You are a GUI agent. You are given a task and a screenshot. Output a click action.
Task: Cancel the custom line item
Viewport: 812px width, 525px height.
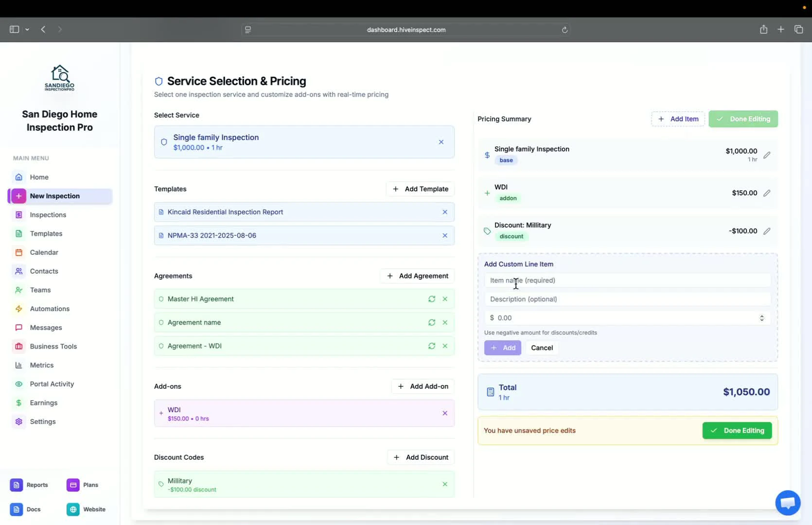pyautogui.click(x=542, y=348)
